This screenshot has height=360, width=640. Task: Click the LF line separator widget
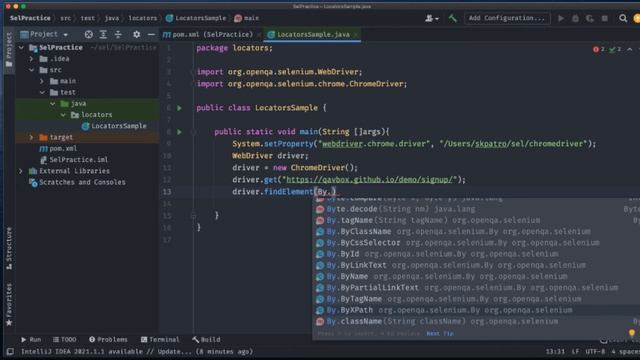tap(575, 351)
